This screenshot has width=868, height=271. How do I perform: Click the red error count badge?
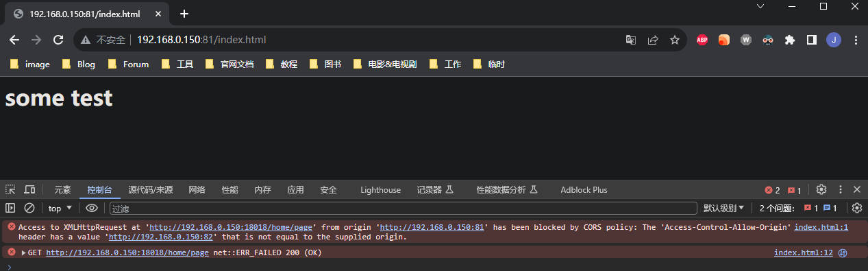click(x=772, y=190)
